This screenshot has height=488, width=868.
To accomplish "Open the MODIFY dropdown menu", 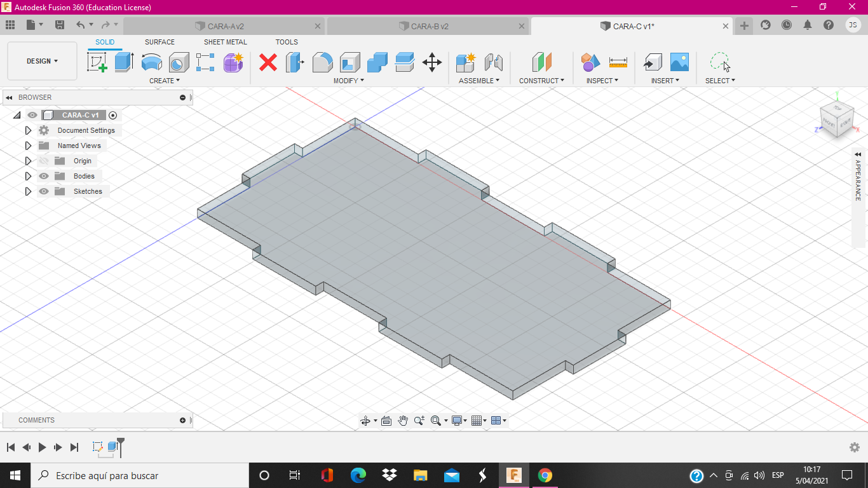I will point(349,81).
